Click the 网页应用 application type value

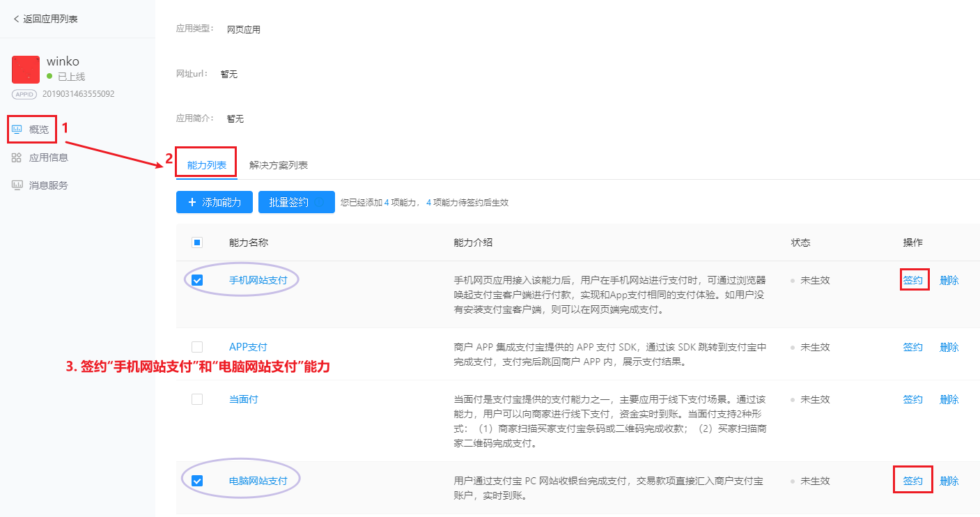(244, 29)
